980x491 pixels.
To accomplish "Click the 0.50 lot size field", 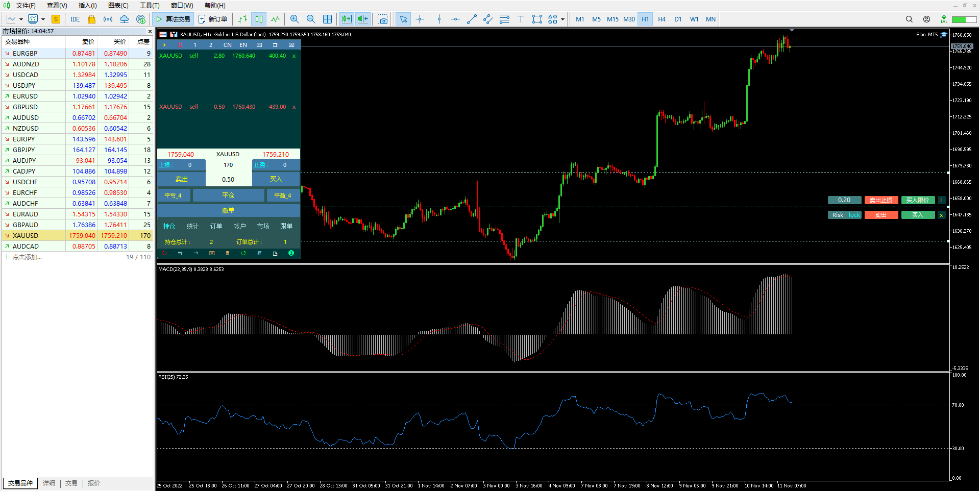I will click(228, 180).
